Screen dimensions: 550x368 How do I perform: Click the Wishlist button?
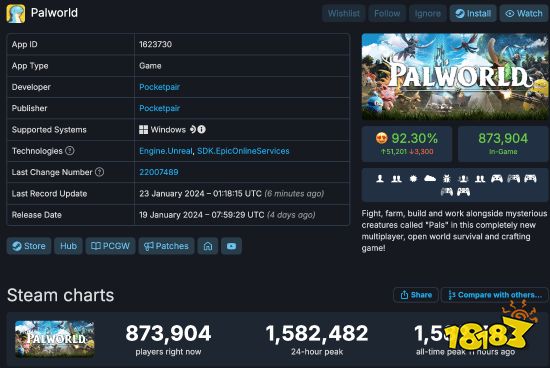coord(344,13)
